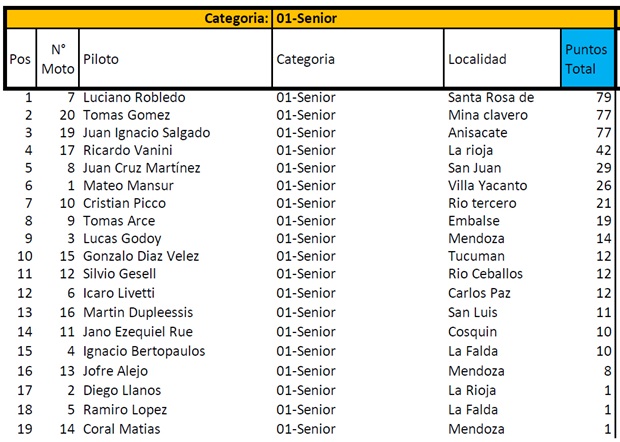Click the Villa Yacanto cell

[x=488, y=185]
